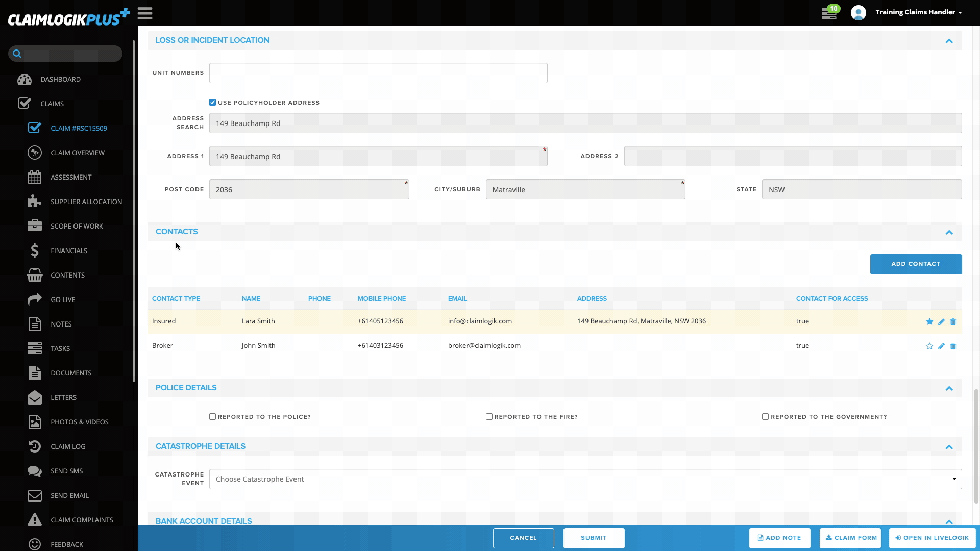Open Training Claims Handler user dropdown

[918, 12]
